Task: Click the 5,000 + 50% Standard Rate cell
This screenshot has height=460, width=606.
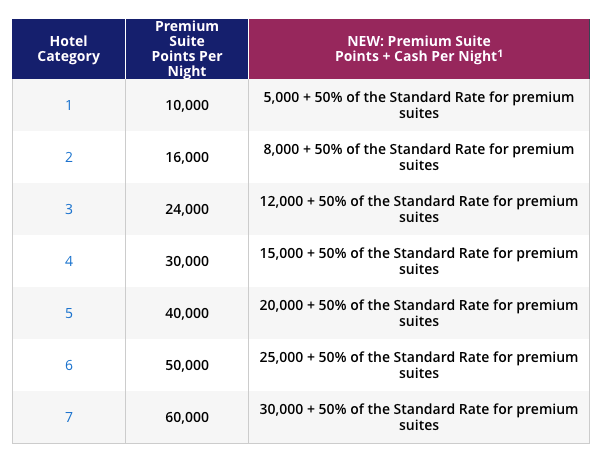Action: [418, 105]
